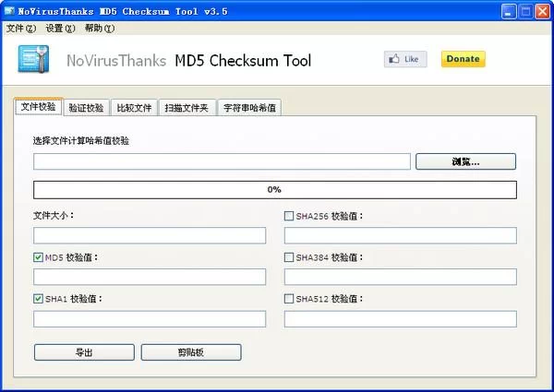Click the 选择文件计算哈希值校验 label

pyautogui.click(x=81, y=141)
